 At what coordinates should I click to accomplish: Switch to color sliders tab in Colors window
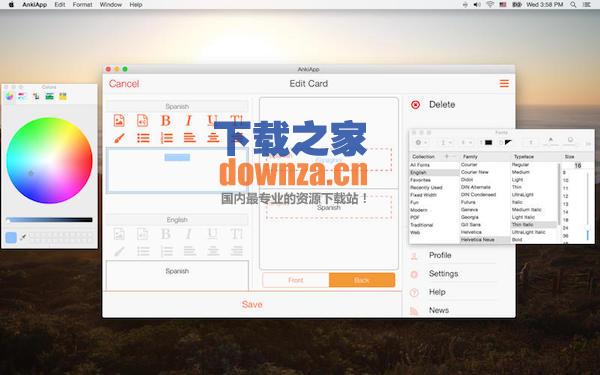[22, 96]
